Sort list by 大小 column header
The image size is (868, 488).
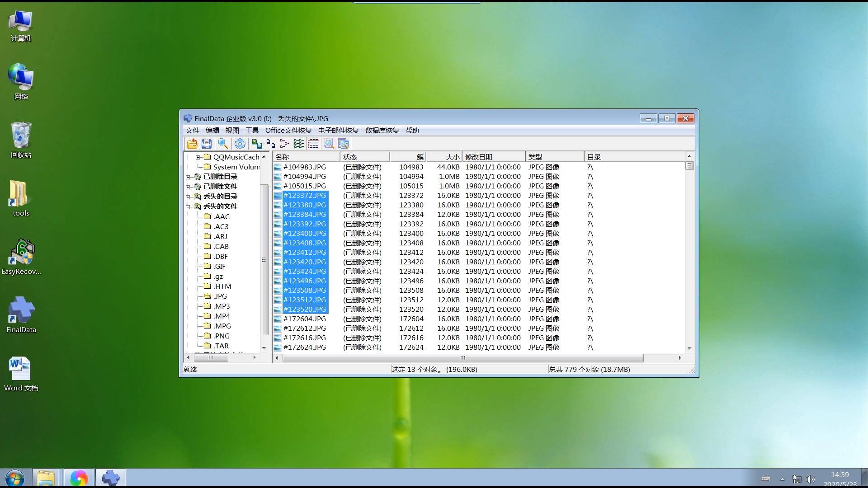443,157
